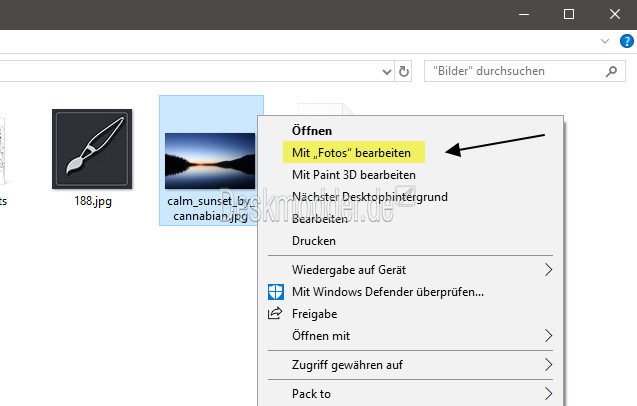Close the Explorer window

615,14
